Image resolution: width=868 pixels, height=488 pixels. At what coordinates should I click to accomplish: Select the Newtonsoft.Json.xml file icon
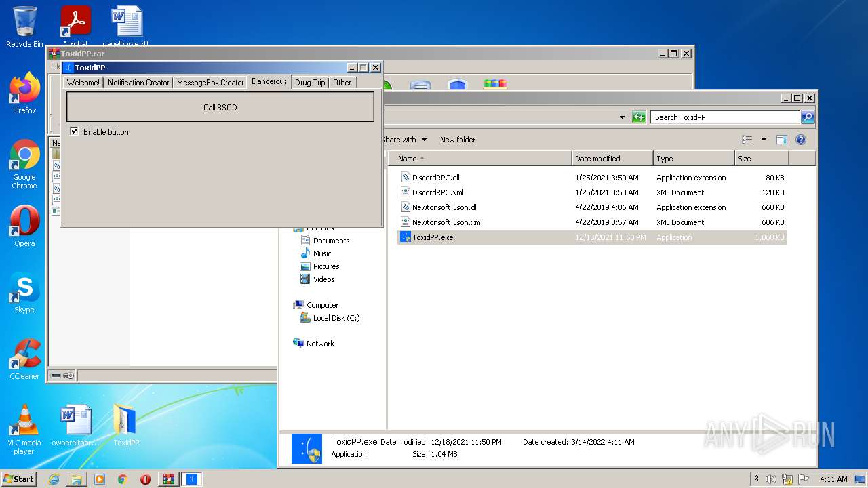pyautogui.click(x=406, y=222)
